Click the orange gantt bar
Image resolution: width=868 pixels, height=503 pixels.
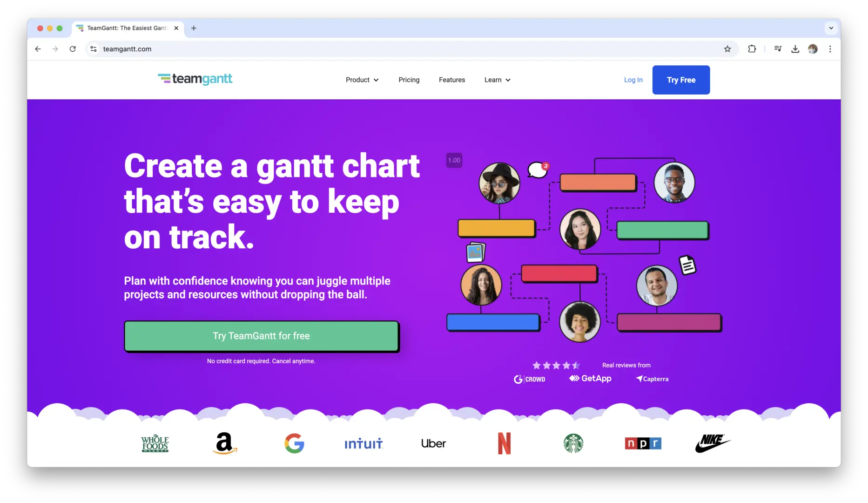point(598,182)
